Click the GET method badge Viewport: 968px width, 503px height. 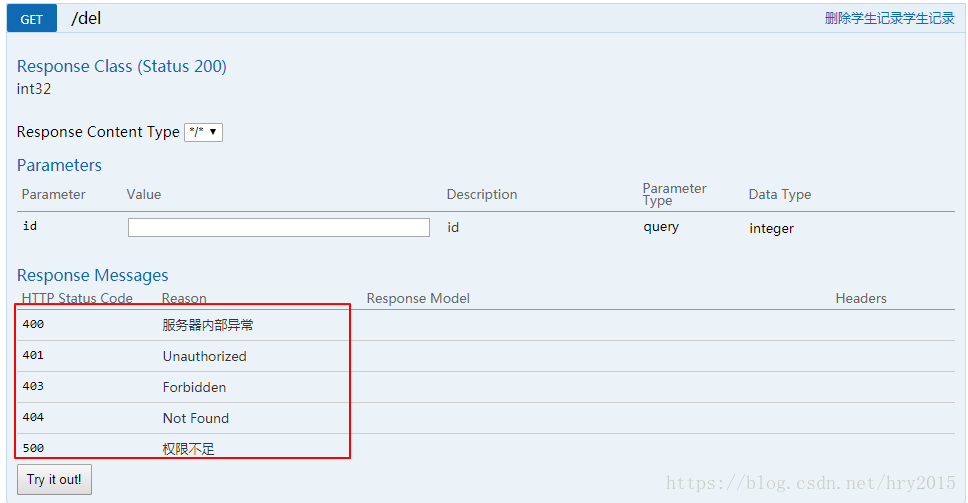[x=31, y=18]
